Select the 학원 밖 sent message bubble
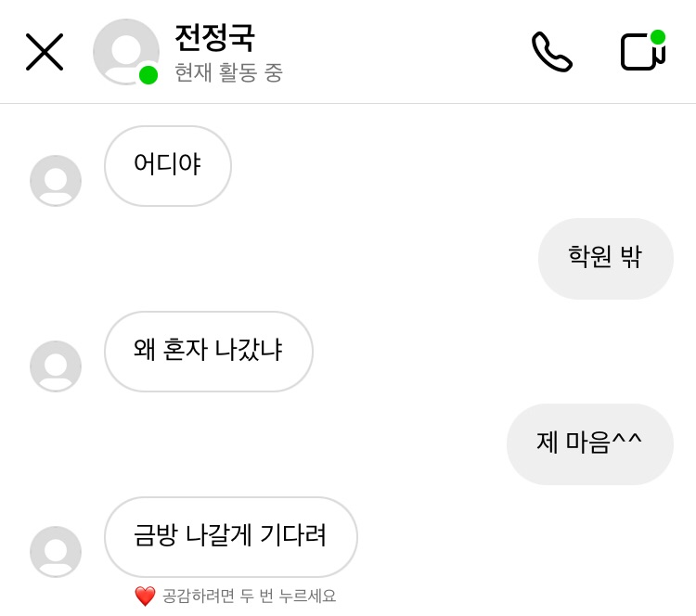The height and width of the screenshot is (616, 696). tap(605, 259)
